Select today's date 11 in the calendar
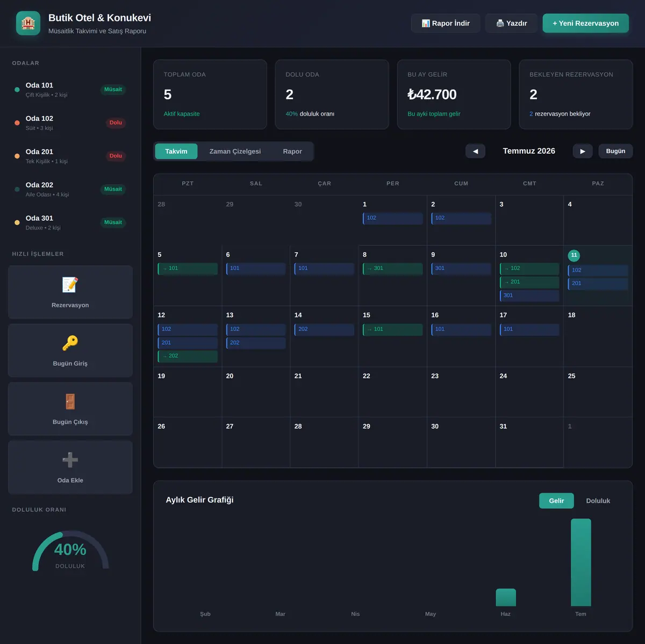Image resolution: width=645 pixels, height=644 pixels. coord(574,255)
